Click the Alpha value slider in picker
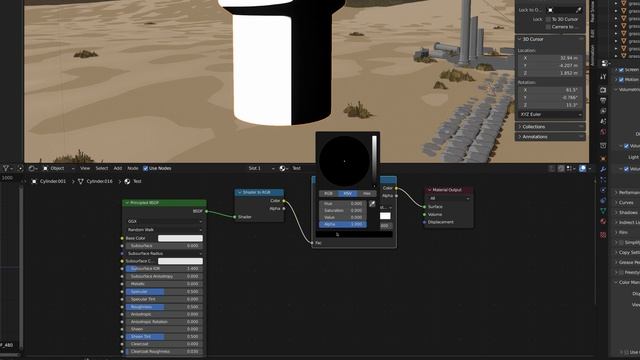Viewport: 640px width, 360px height. (x=343, y=224)
